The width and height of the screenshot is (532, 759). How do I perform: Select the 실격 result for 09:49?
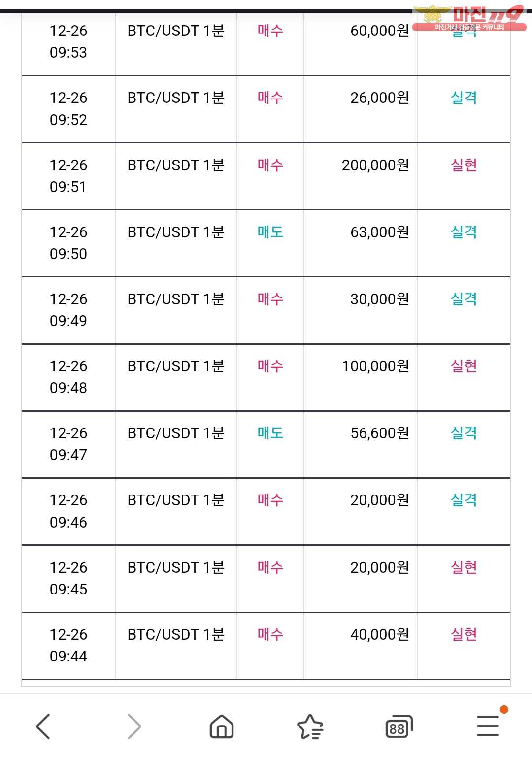(x=464, y=299)
